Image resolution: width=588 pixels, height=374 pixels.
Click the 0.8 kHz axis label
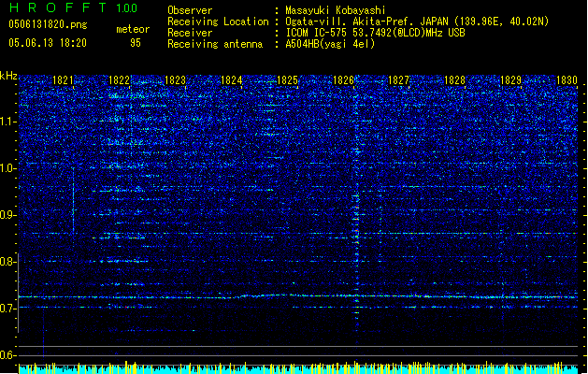pyautogui.click(x=8, y=262)
